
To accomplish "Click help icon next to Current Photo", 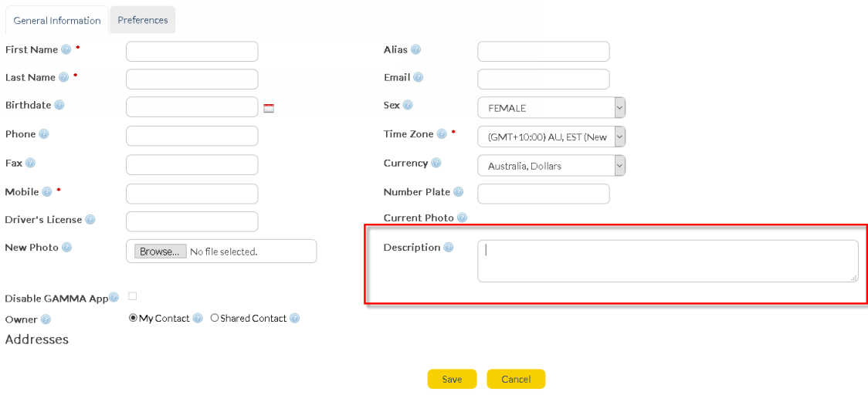I will coord(462,218).
